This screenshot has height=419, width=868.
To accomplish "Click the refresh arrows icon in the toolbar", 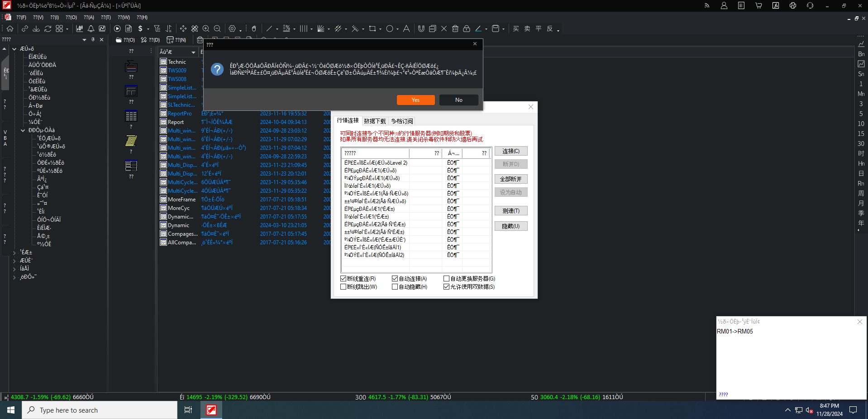I will [48, 29].
